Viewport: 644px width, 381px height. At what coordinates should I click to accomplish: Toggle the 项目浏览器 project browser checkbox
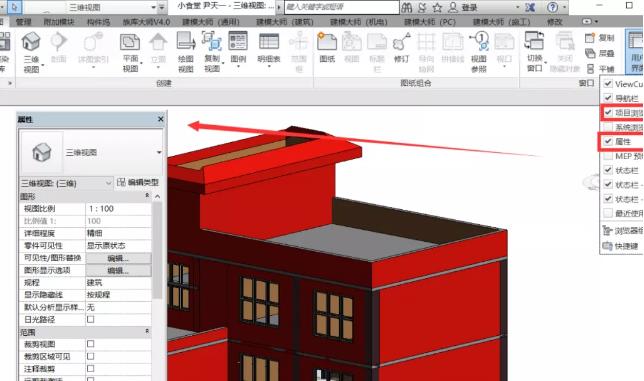[608, 112]
